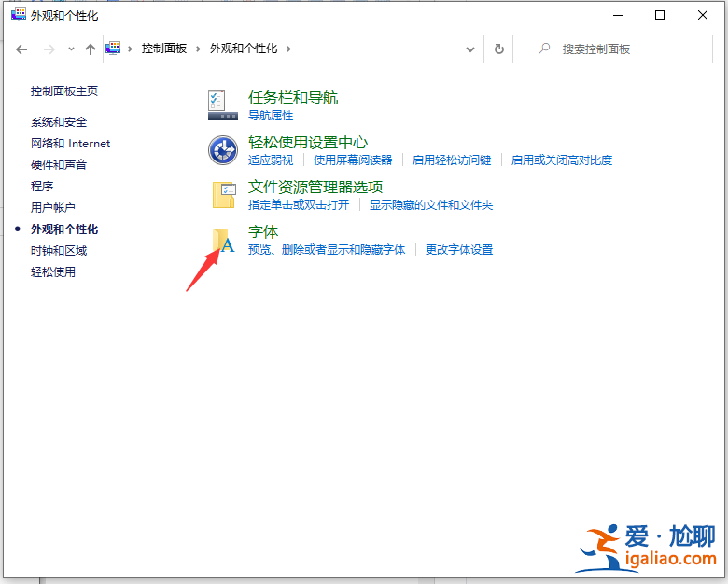Click the control panel icon in address bar
Image resolution: width=728 pixels, height=584 pixels.
(113, 49)
